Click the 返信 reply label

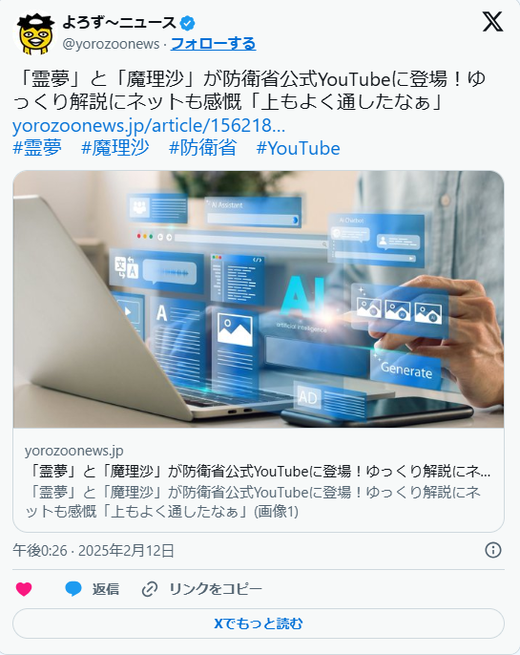pos(105,589)
